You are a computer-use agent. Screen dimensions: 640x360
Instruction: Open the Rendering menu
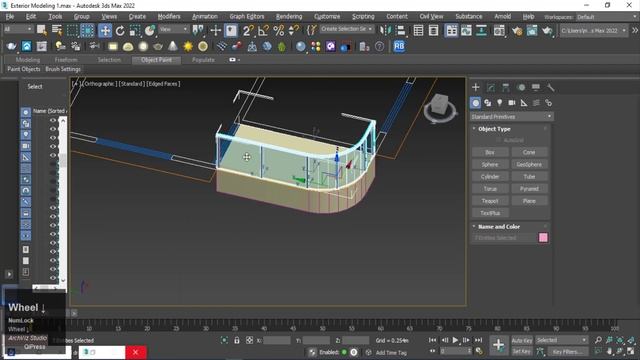289,16
